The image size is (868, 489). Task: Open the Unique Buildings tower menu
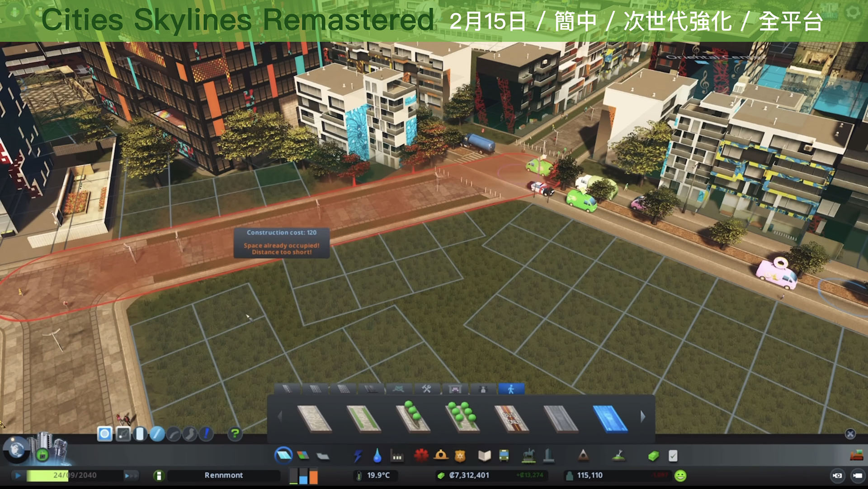(x=548, y=456)
